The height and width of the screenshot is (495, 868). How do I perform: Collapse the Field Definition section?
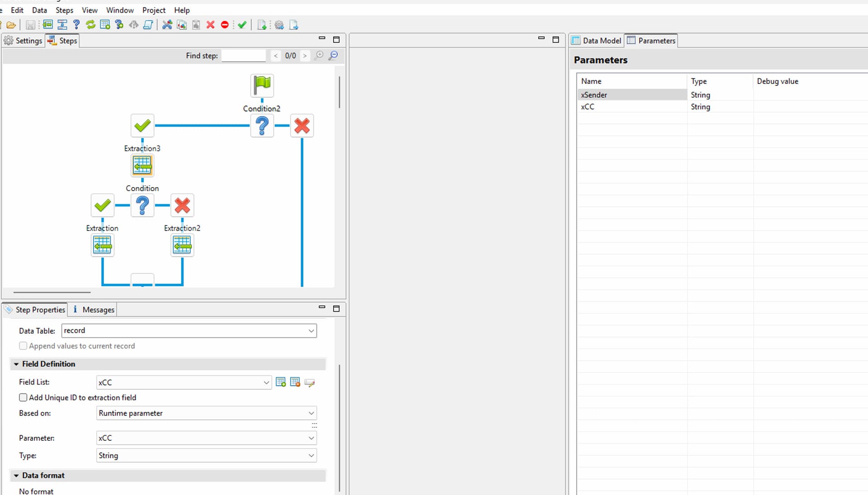(16, 364)
